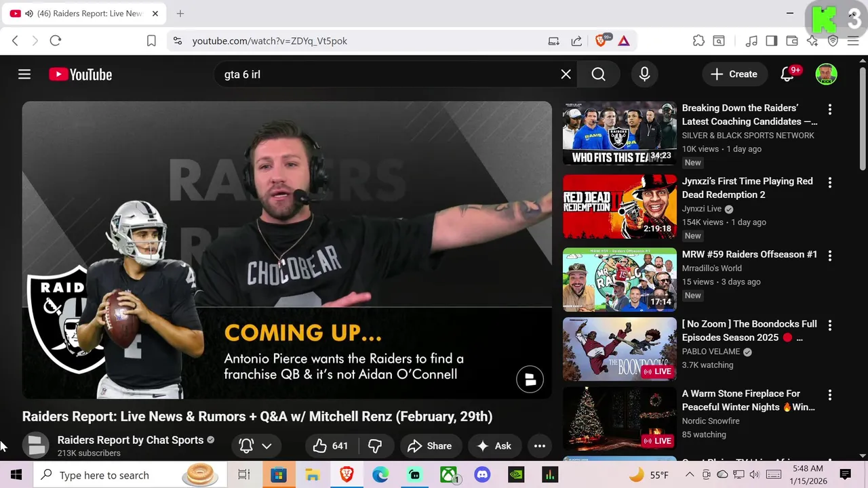Open the Brave playlist music icon
Screen dimensions: 868x488
(751, 41)
